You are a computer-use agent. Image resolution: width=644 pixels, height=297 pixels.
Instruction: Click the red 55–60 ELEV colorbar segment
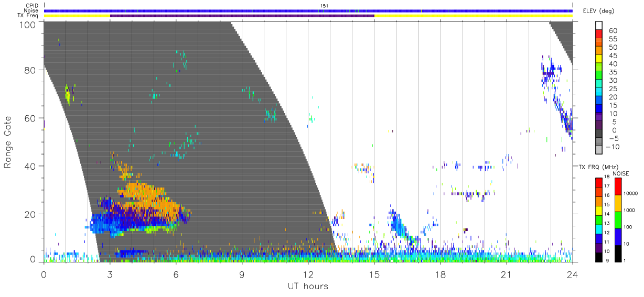pyautogui.click(x=599, y=35)
